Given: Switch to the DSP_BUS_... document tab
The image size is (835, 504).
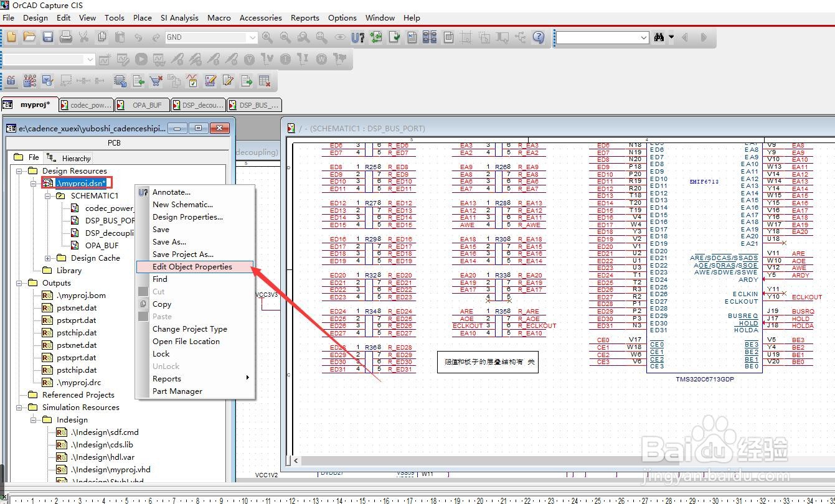Looking at the screenshot, I should (255, 105).
